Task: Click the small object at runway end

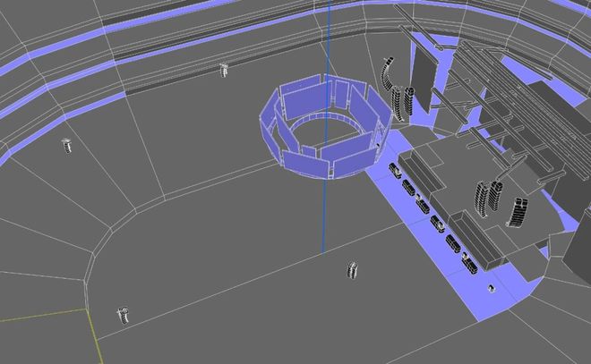Action: pyautogui.click(x=491, y=289)
